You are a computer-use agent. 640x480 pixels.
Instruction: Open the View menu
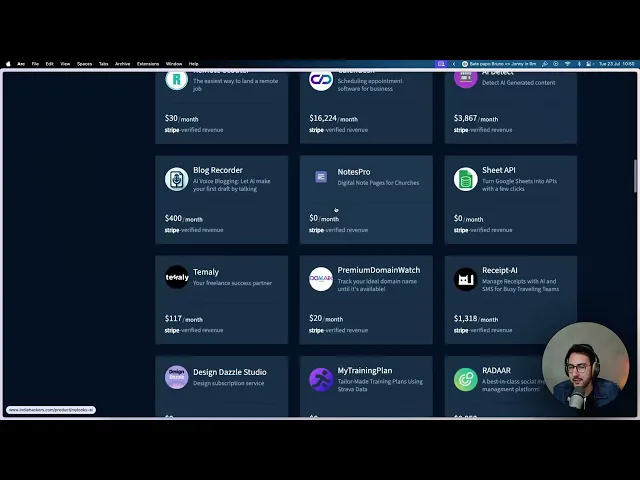pos(65,64)
